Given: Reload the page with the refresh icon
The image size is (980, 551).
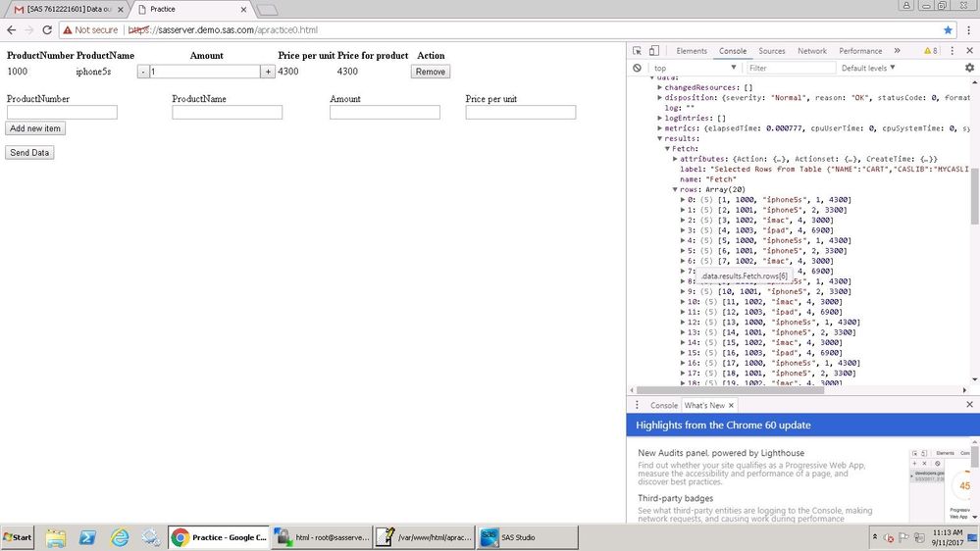Looking at the screenshot, I should pos(47,29).
